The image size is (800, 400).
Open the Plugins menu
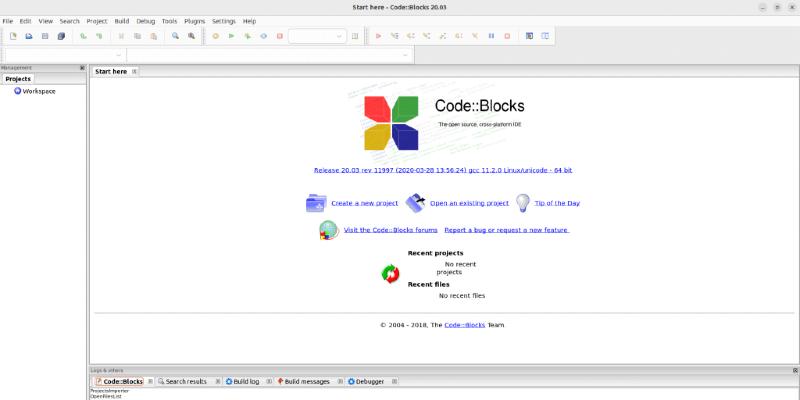click(194, 20)
